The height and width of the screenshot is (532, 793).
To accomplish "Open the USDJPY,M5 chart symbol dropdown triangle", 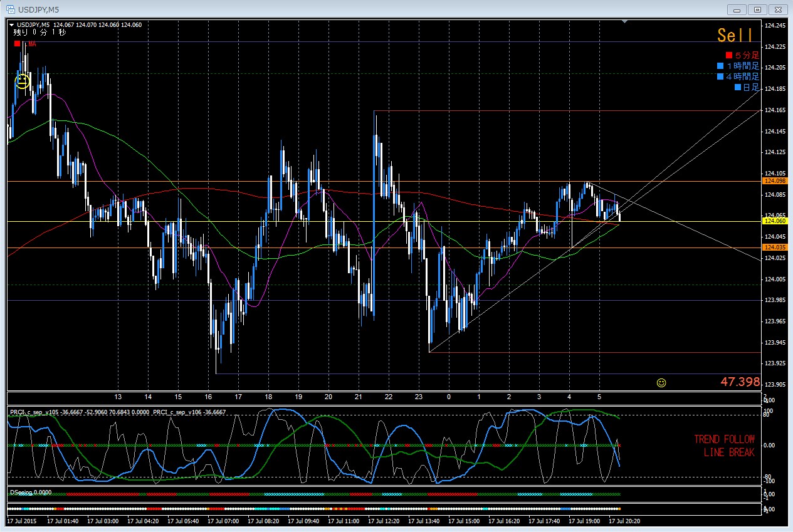I will pyautogui.click(x=11, y=25).
